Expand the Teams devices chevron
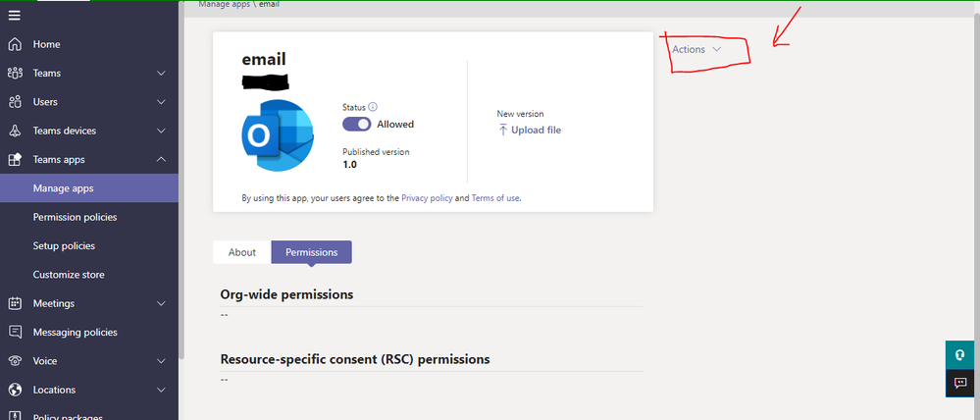The image size is (980, 420). pos(161,131)
